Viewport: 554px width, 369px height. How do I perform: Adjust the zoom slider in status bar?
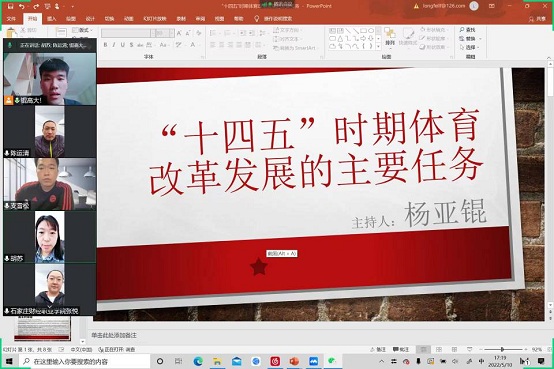pos(502,350)
